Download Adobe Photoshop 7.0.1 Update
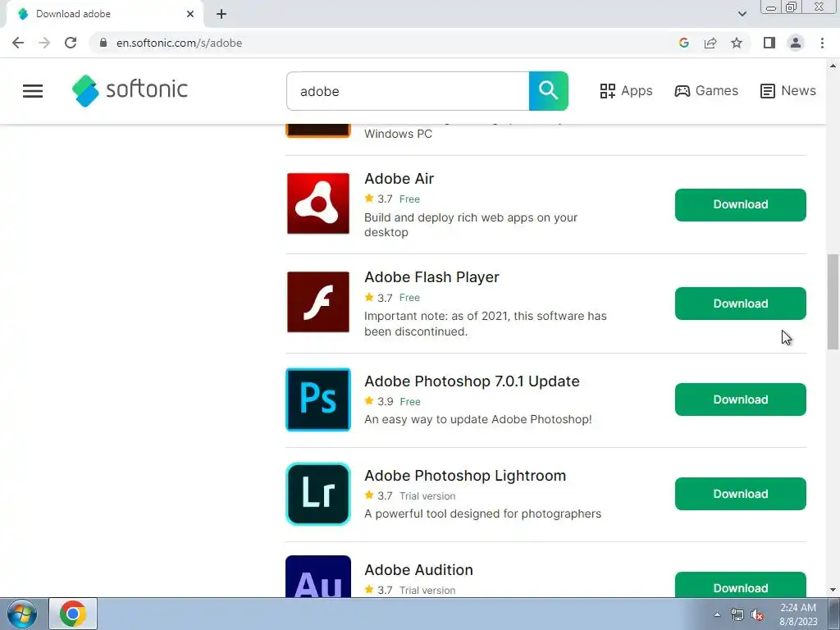Viewport: 840px width, 630px height. tap(741, 399)
